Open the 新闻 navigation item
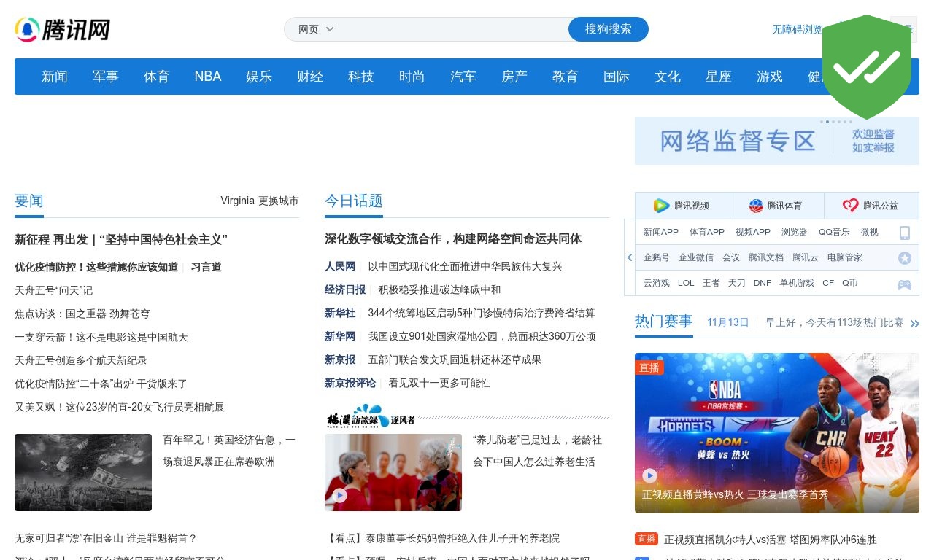Screen dimensions: 934x560 click(x=55, y=77)
